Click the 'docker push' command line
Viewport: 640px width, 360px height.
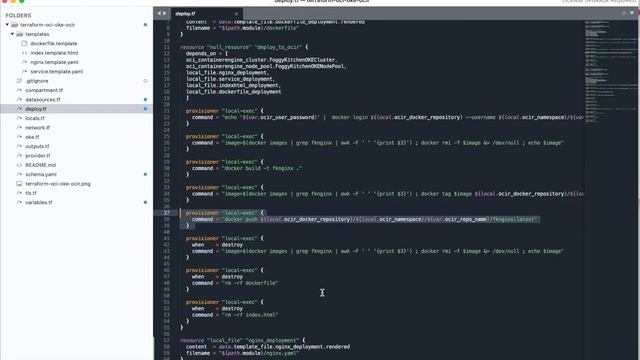pyautogui.click(x=365, y=220)
